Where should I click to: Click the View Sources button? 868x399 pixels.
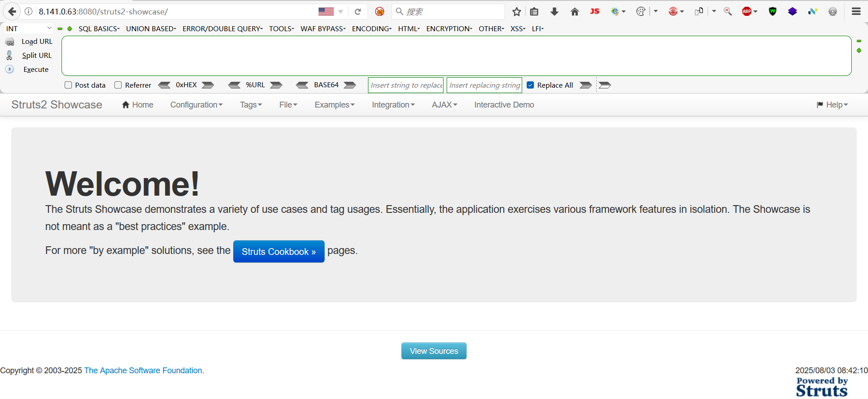tap(434, 351)
